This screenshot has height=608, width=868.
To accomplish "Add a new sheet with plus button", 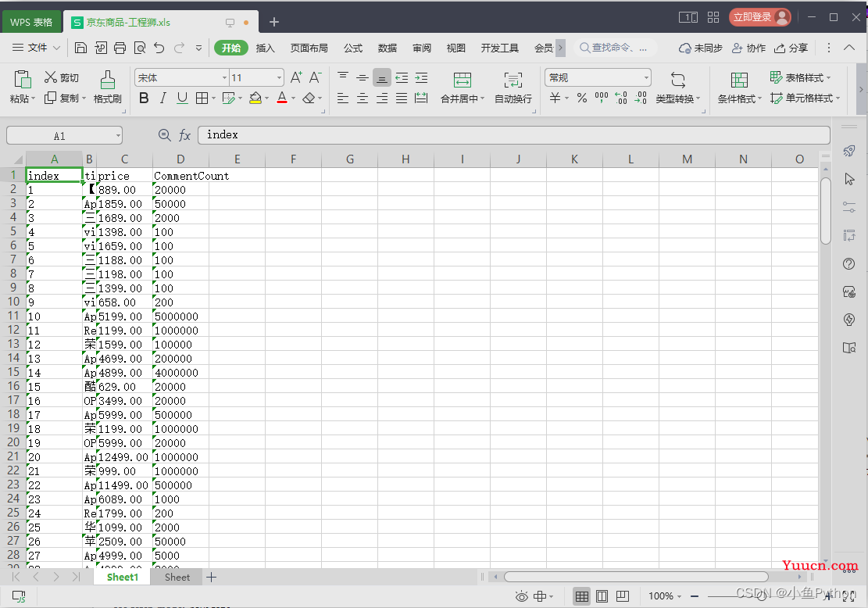I will 212,578.
